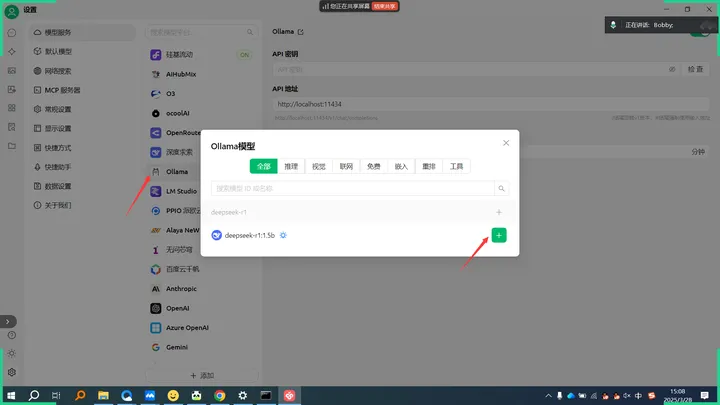The width and height of the screenshot is (720, 405).
Task: Switch to the 重排 tab
Action: click(429, 166)
